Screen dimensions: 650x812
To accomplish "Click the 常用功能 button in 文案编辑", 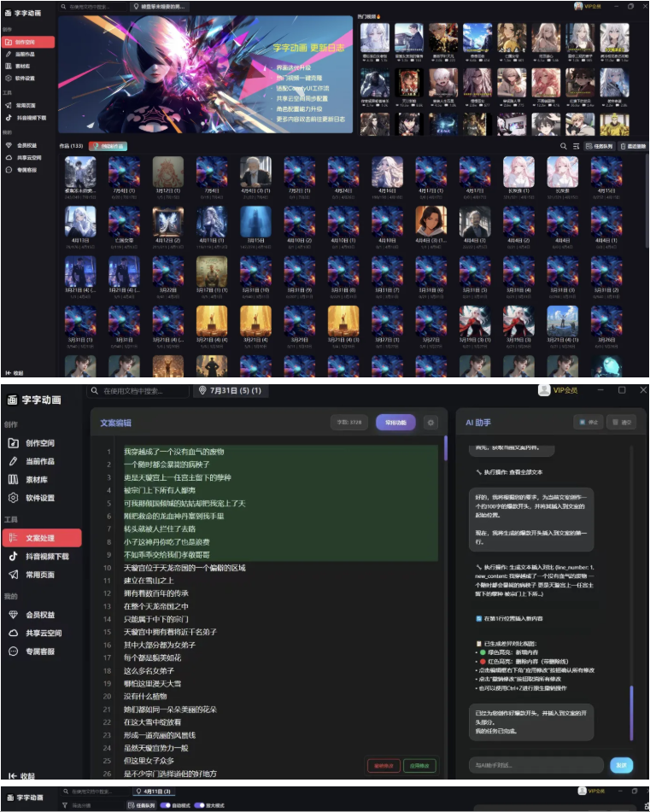I will tap(395, 423).
